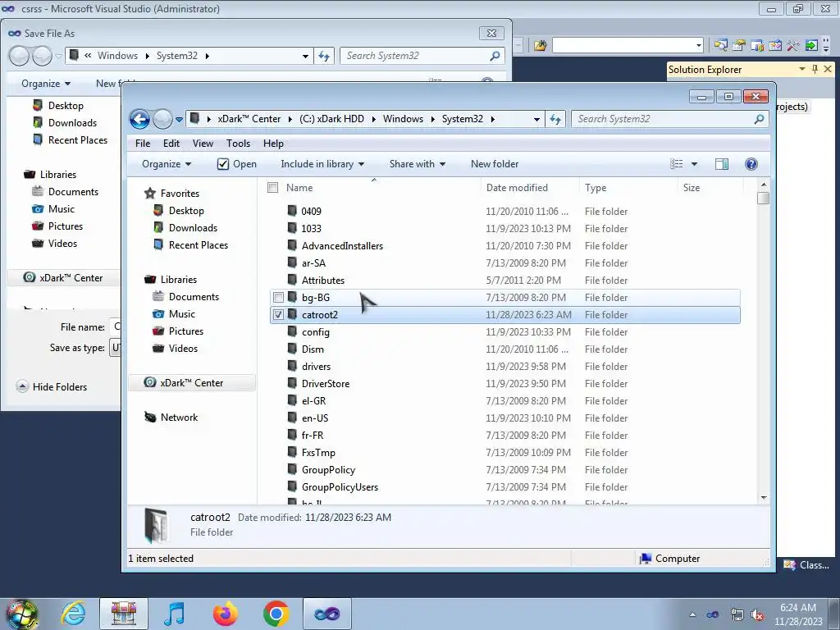This screenshot has width=840, height=630.
Task: Select the drivers folder icon
Action: point(292,366)
